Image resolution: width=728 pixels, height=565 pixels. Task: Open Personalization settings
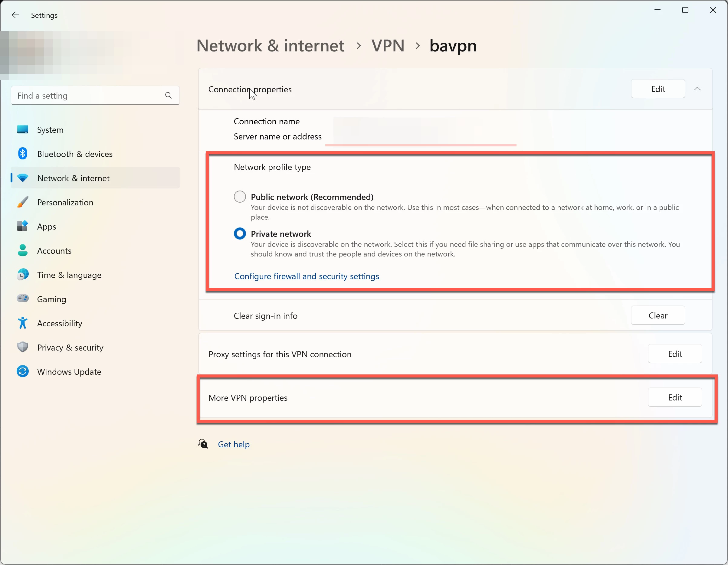point(95,202)
